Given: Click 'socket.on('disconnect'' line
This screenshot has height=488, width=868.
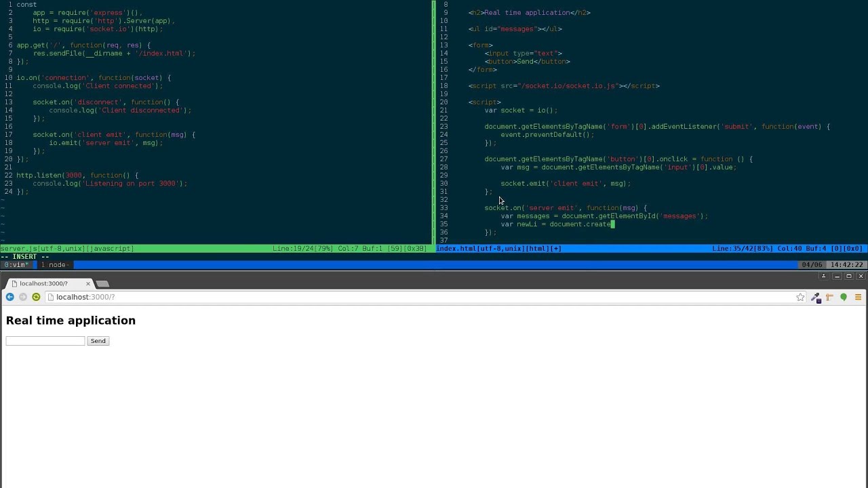Looking at the screenshot, I should click(x=106, y=102).
